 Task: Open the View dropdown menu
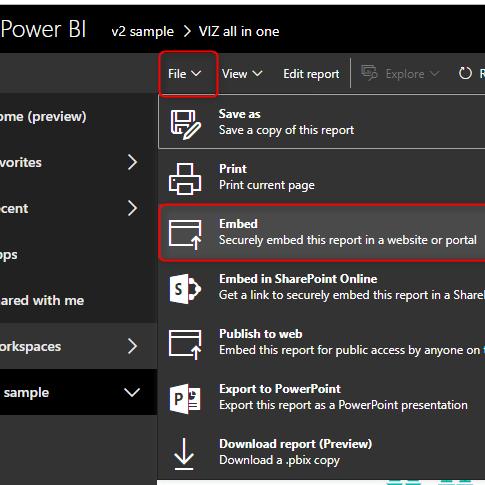tap(242, 74)
